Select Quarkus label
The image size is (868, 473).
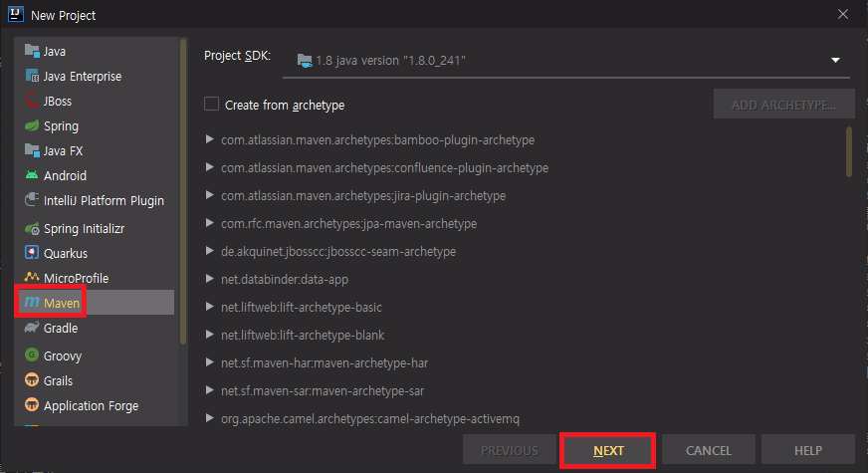coord(66,253)
